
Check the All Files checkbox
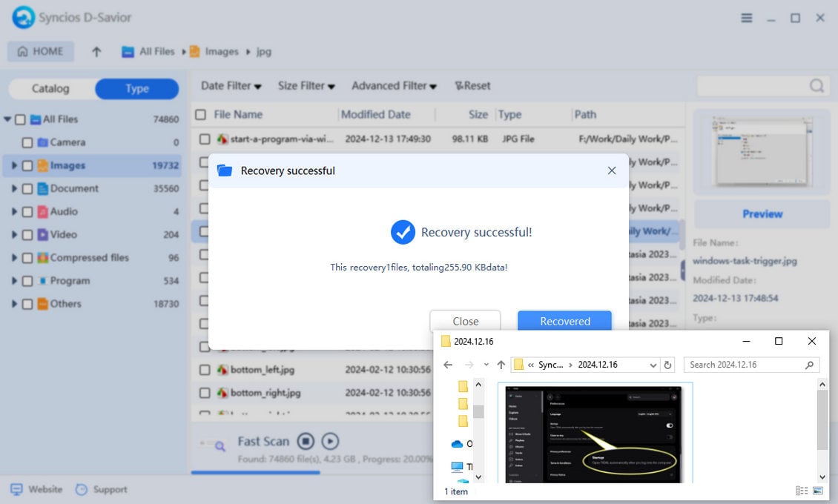pos(20,119)
